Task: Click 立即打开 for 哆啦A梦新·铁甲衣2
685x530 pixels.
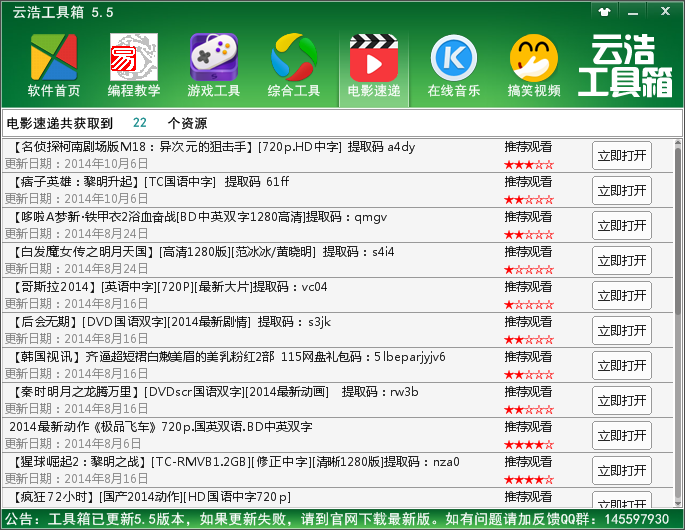Action: (x=622, y=225)
